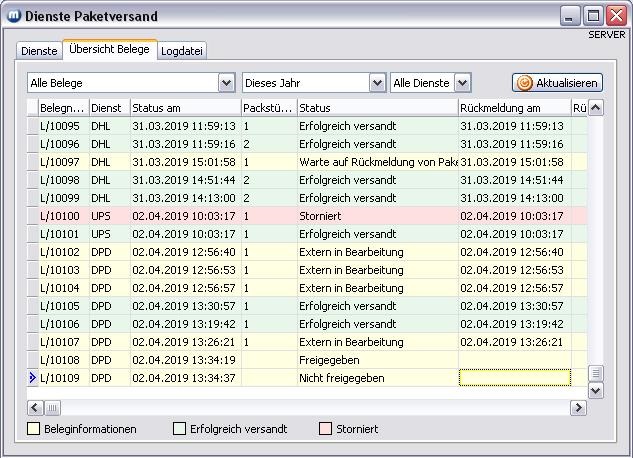Select the row indicator for L/10109
This screenshot has height=458, width=633.
tap(32, 378)
